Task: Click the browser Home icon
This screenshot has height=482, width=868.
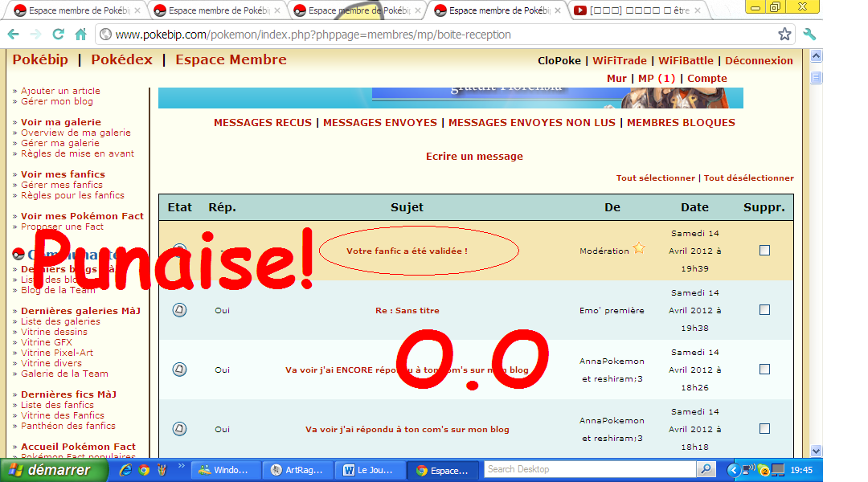Action: 80,35
